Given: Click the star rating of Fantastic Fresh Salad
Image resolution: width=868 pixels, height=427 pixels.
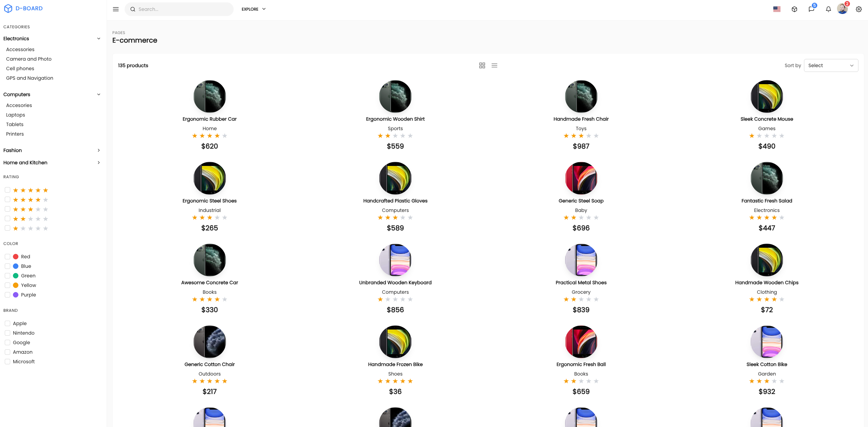Looking at the screenshot, I should [767, 217].
